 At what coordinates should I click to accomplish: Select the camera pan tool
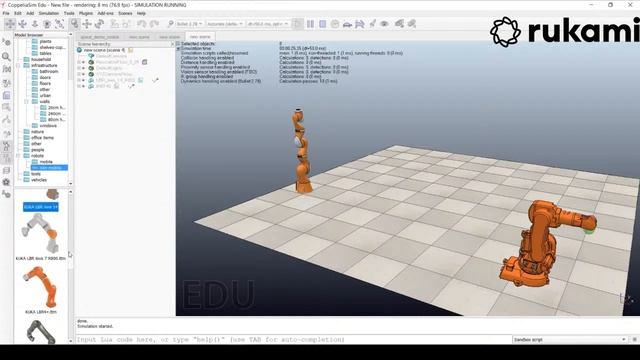(x=10, y=24)
